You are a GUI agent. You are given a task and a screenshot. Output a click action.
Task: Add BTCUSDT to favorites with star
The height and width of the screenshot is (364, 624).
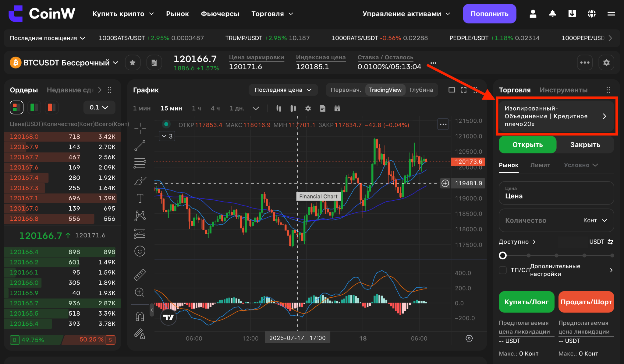pyautogui.click(x=133, y=63)
